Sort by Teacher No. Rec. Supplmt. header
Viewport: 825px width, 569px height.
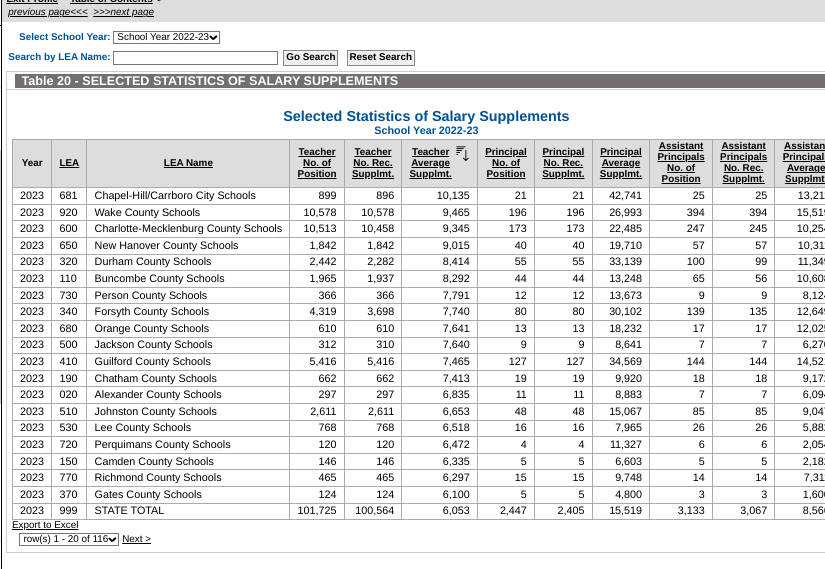[x=373, y=163]
